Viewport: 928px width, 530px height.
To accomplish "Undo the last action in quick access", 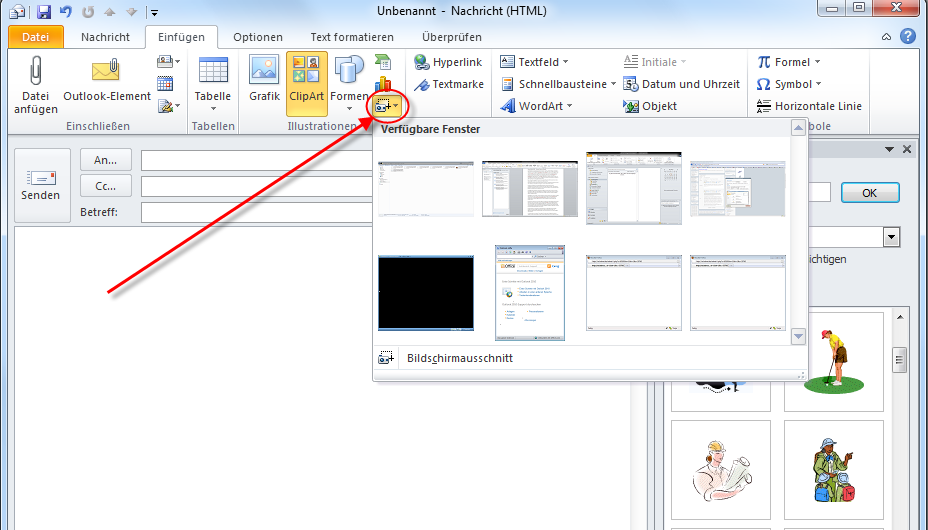I will click(x=66, y=11).
